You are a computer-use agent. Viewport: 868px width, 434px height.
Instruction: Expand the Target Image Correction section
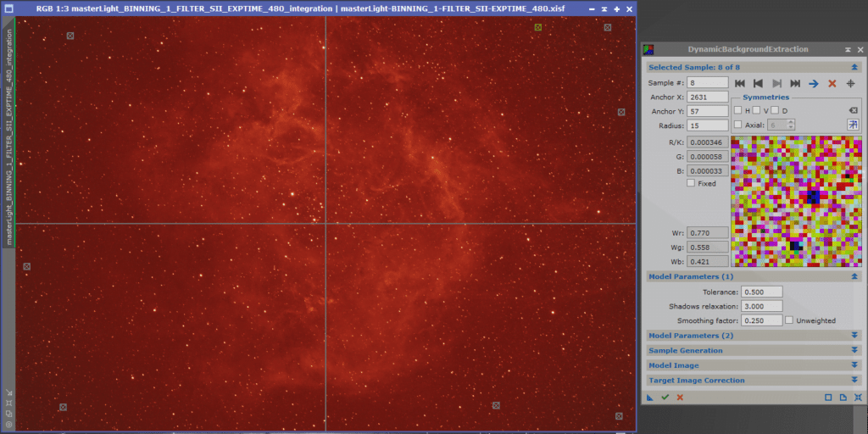click(854, 380)
